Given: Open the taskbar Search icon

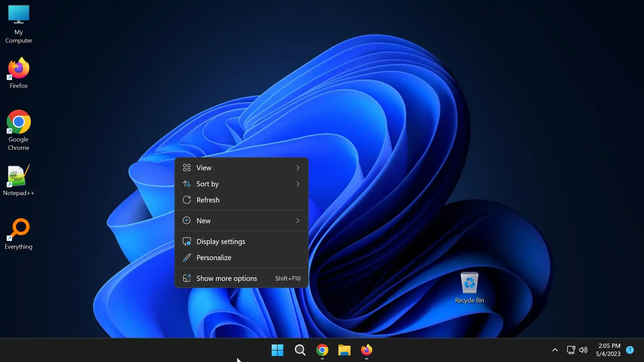Looking at the screenshot, I should point(300,350).
